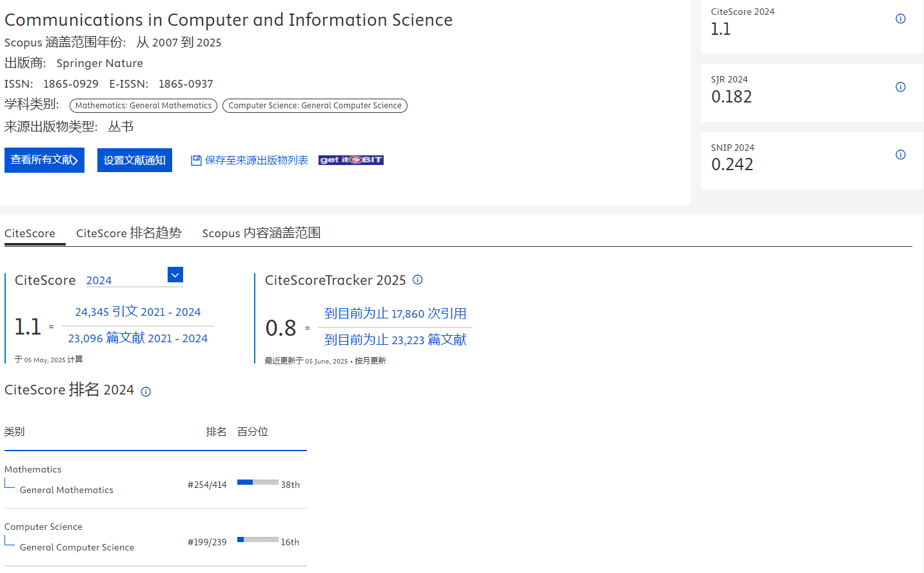Open the Scopus 内容涵盖范围 tab
This screenshot has width=924, height=573.
261,233
